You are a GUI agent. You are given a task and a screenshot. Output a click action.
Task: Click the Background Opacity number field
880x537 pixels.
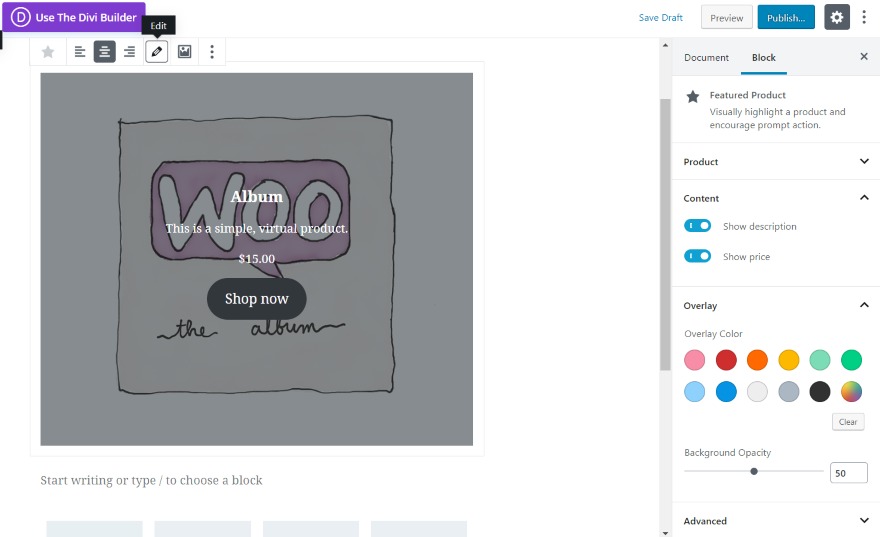(848, 472)
